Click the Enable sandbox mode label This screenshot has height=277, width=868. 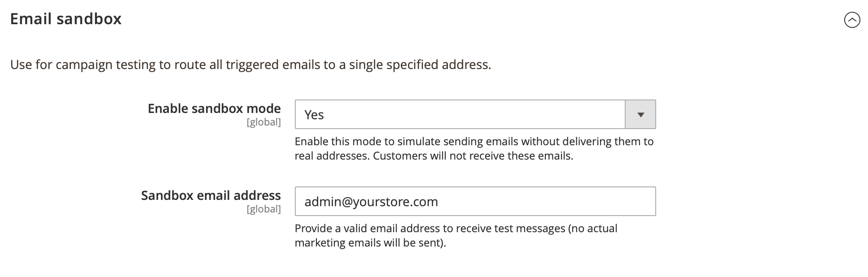click(x=214, y=108)
